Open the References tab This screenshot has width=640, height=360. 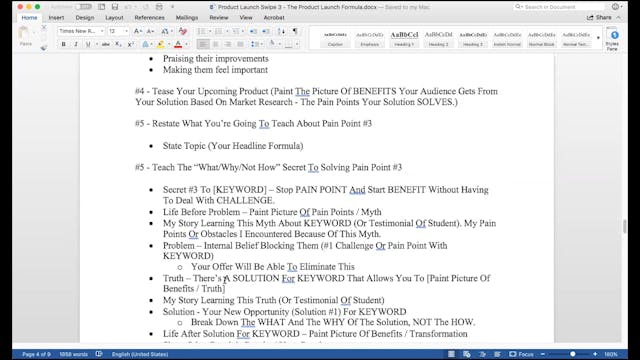149,18
